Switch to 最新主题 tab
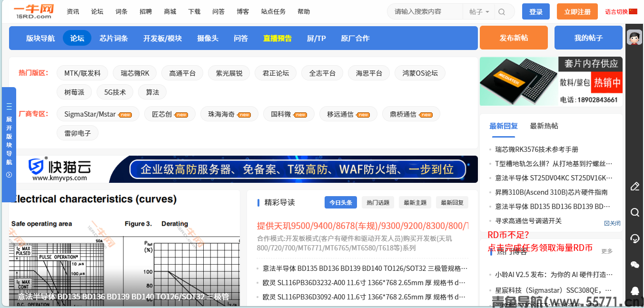The image size is (644, 308). (x=415, y=202)
